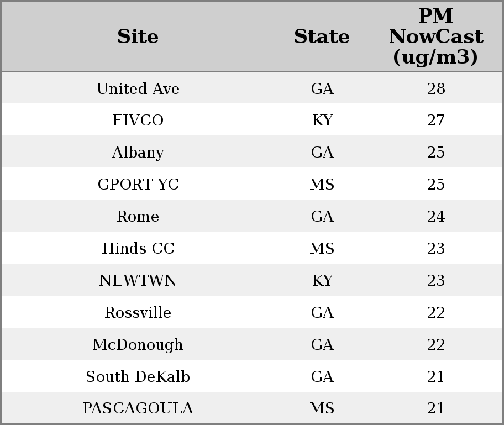
Task: Select the Rossville site name
Action: 138,313
